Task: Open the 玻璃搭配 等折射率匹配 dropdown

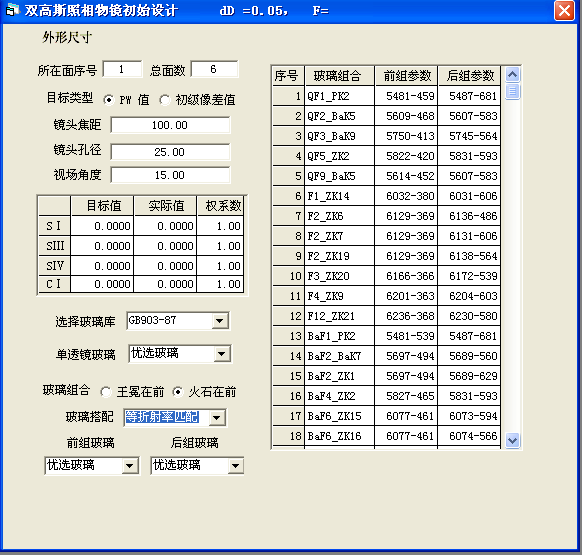Action: click(x=216, y=418)
